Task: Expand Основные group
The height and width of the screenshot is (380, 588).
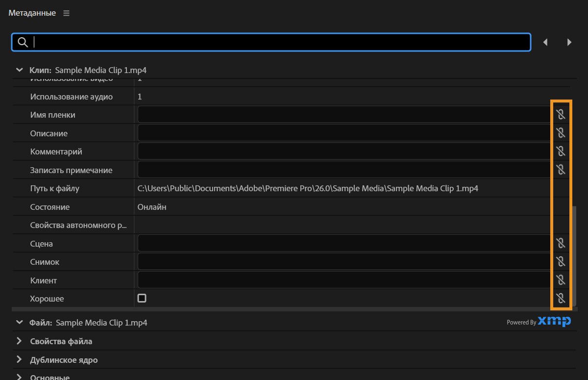Action: click(19, 377)
